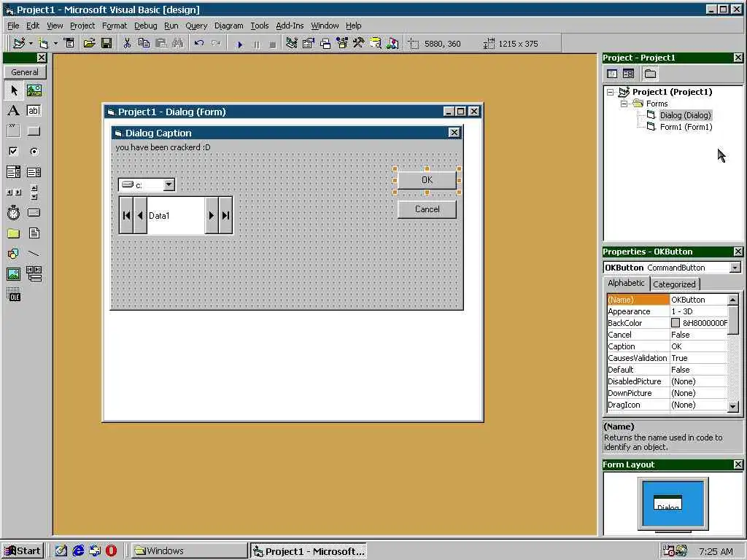
Task: Select the CheckBox control tool
Action: [x=14, y=152]
